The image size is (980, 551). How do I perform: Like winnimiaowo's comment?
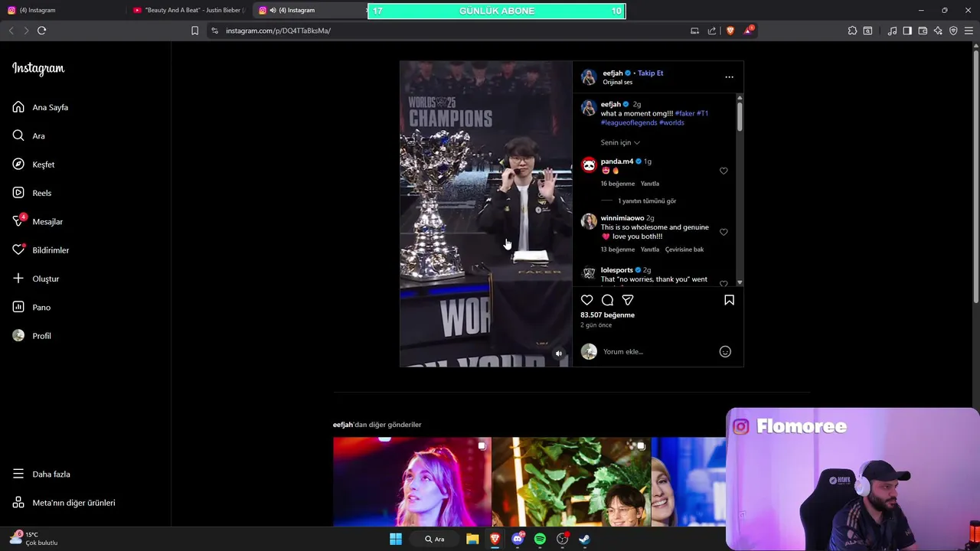pyautogui.click(x=724, y=232)
